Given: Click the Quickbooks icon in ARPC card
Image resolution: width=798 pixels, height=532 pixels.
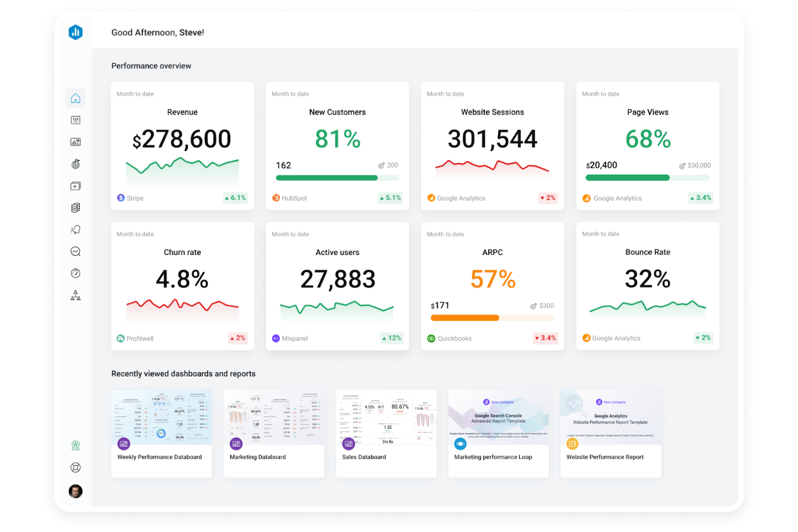Looking at the screenshot, I should [431, 338].
